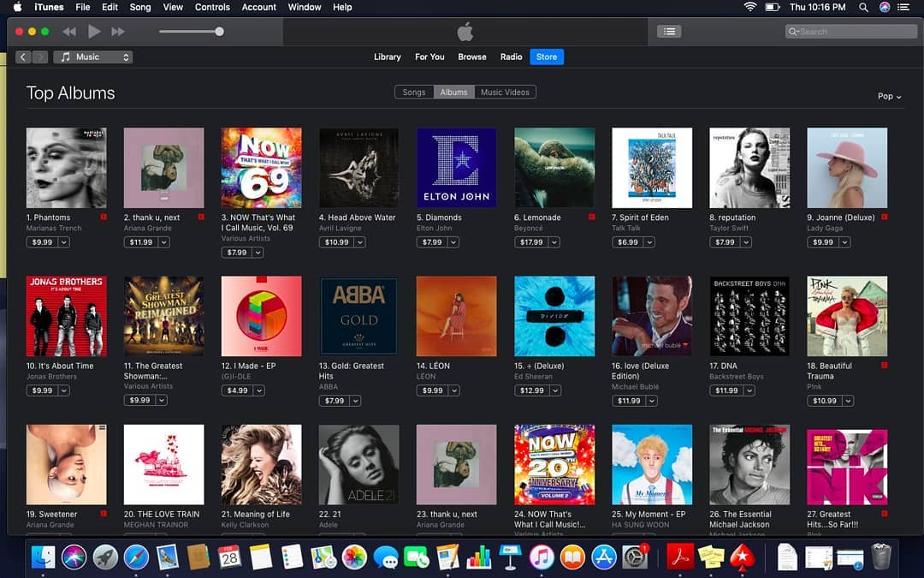Image resolution: width=924 pixels, height=578 pixels.
Task: Skip to next track with fast-forward button
Action: pyautogui.click(x=118, y=32)
